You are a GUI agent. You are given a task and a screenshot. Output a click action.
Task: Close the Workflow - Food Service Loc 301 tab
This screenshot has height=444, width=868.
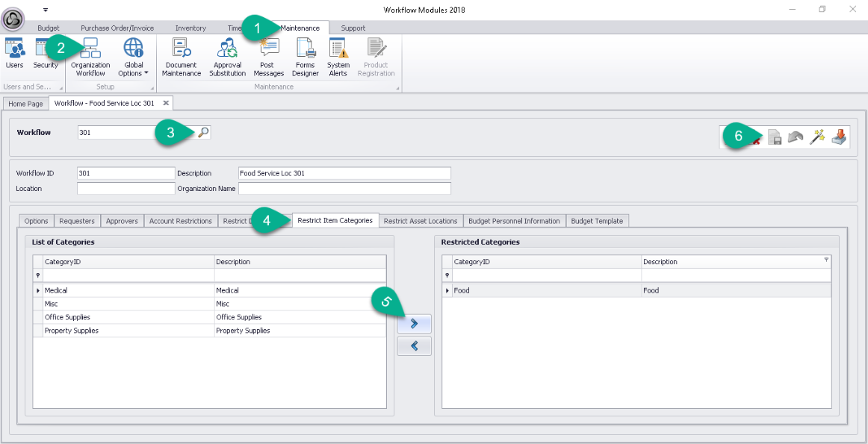(x=166, y=103)
